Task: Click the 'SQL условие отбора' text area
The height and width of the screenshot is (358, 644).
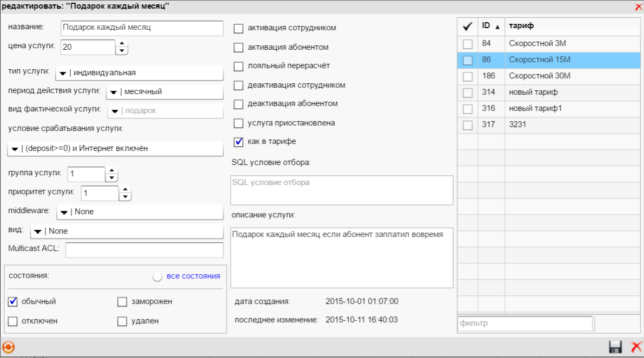Action: click(x=341, y=190)
